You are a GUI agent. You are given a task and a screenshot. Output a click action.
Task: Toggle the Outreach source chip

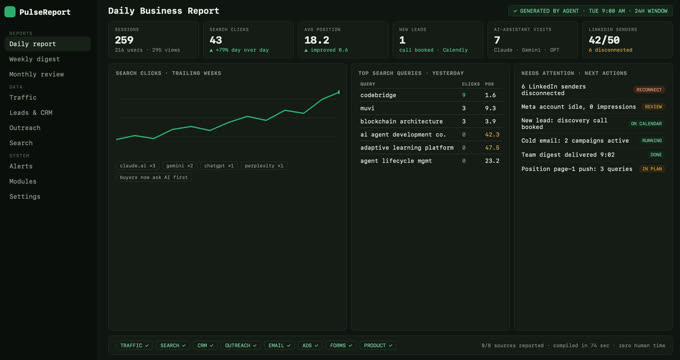pos(240,346)
